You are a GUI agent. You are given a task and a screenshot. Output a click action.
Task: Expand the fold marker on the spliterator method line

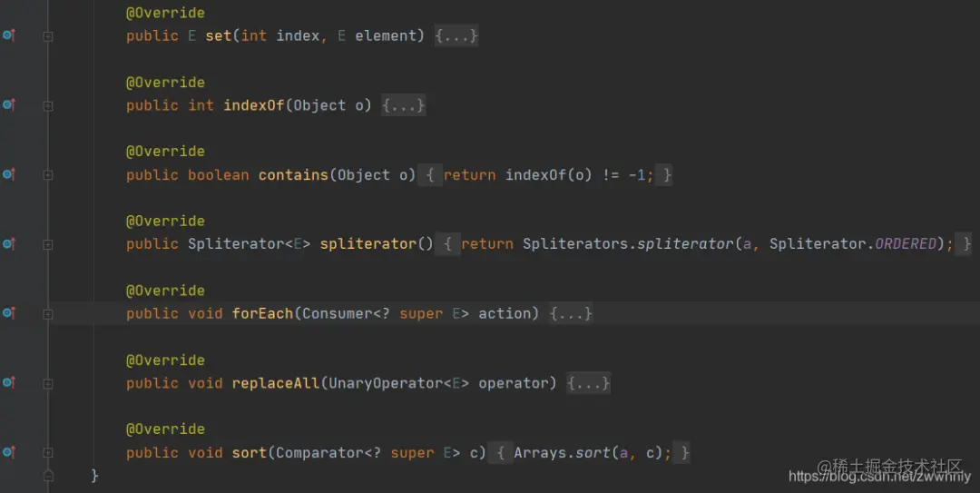coord(47,245)
